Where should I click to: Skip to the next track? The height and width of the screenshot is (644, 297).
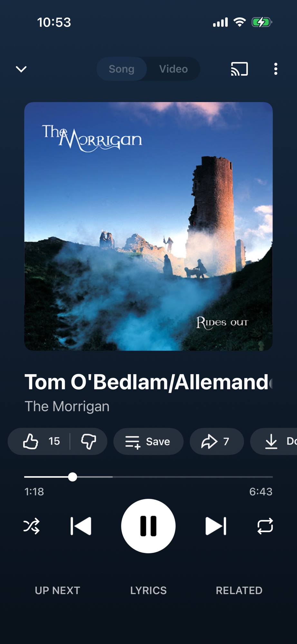point(216,526)
